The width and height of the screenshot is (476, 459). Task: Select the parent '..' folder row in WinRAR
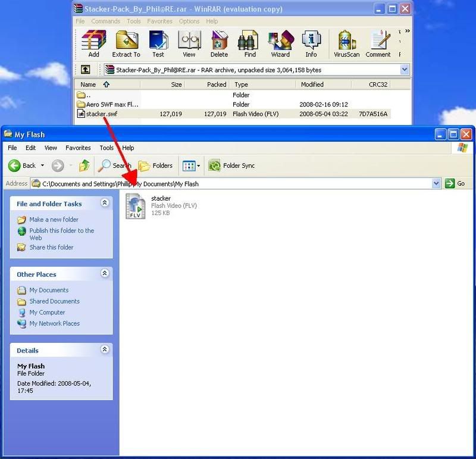pyautogui.click(x=233, y=95)
